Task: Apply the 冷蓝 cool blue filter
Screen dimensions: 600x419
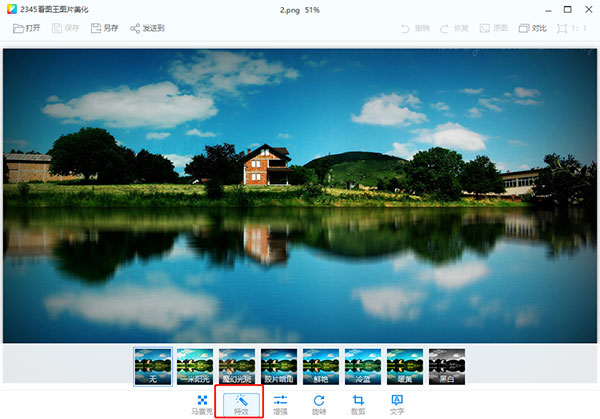Action: coord(363,367)
